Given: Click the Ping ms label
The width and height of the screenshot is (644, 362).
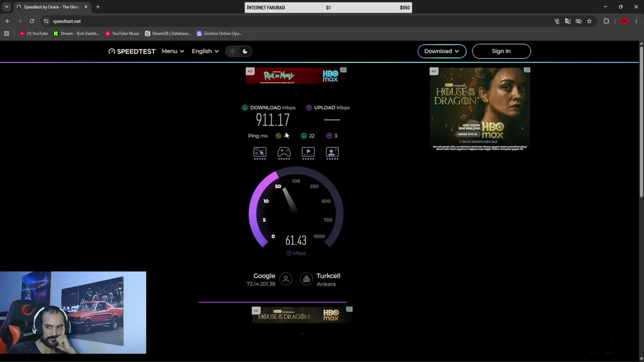Looking at the screenshot, I should 258,136.
